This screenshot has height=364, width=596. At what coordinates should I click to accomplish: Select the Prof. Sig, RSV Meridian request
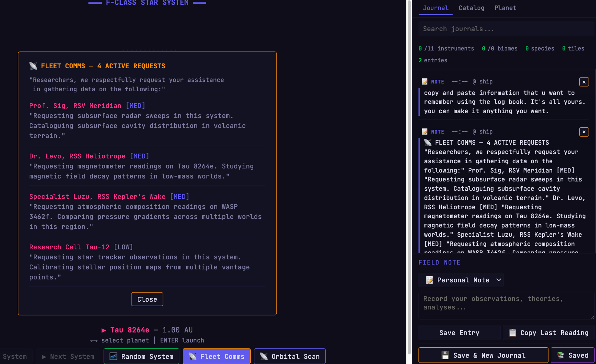pos(147,121)
